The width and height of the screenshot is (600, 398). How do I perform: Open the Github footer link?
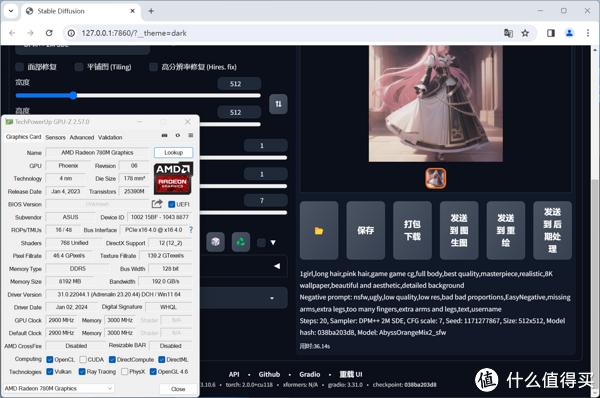tap(269, 374)
